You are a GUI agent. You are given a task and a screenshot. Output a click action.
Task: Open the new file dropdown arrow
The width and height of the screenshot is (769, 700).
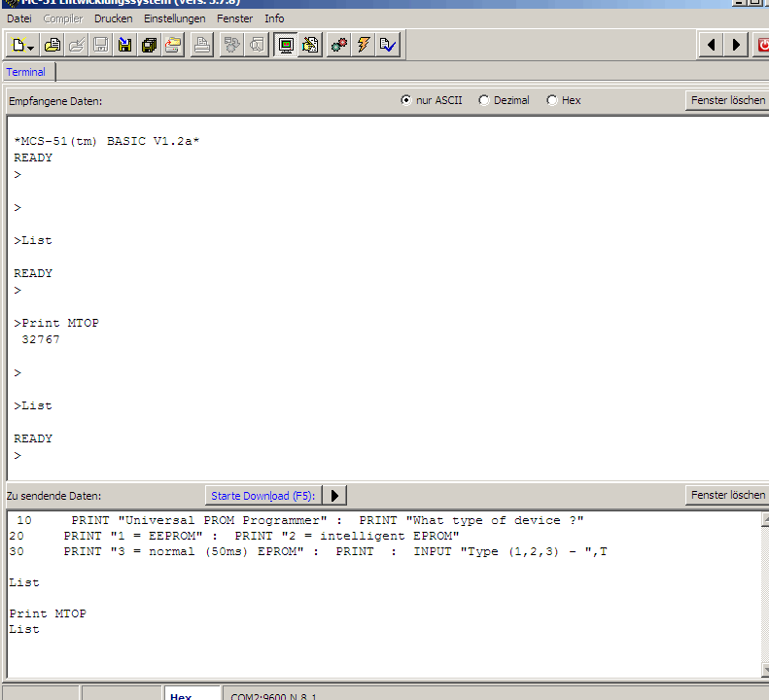(x=31, y=48)
